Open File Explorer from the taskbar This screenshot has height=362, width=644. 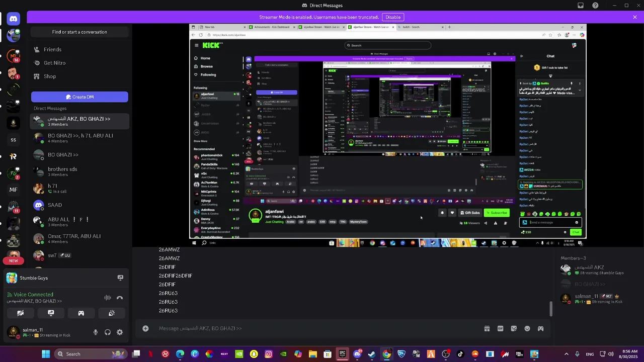coord(312,354)
